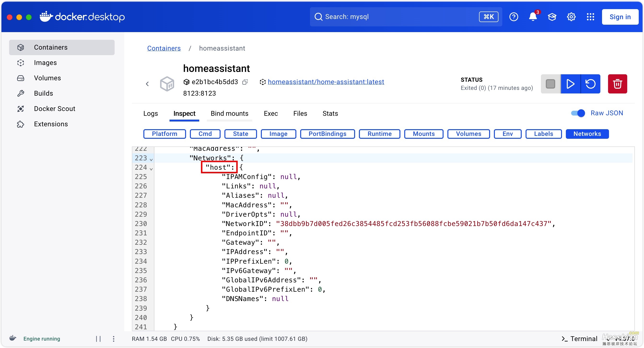
Task: Jump to the Labels section
Action: [x=544, y=134]
